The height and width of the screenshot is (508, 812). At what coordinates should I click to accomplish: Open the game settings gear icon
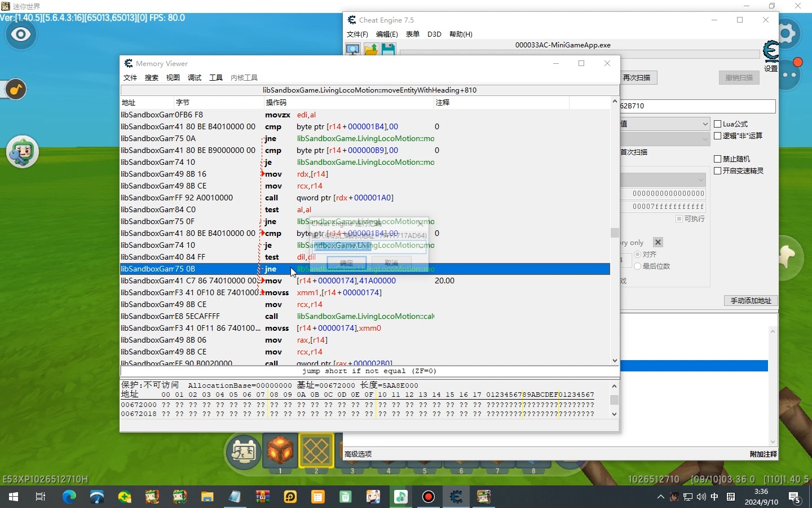(788, 33)
